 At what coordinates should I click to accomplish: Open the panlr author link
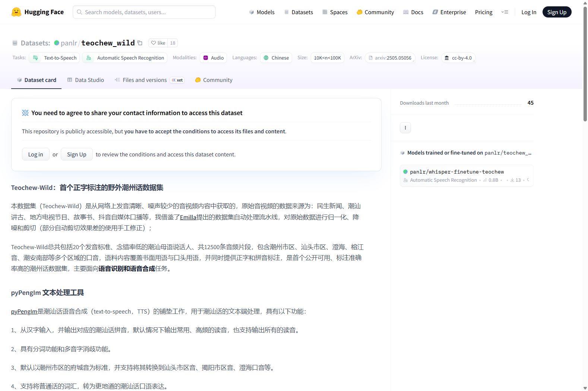pyautogui.click(x=69, y=43)
